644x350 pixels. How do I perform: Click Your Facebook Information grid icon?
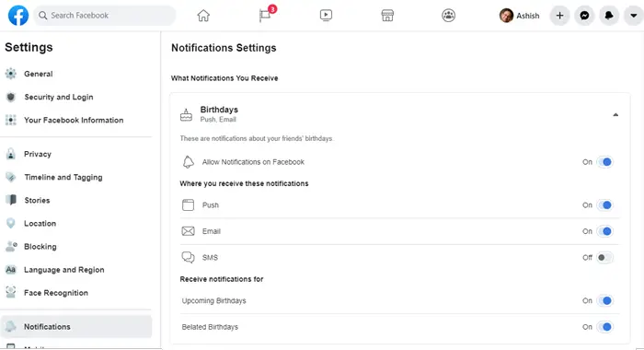coord(11,120)
